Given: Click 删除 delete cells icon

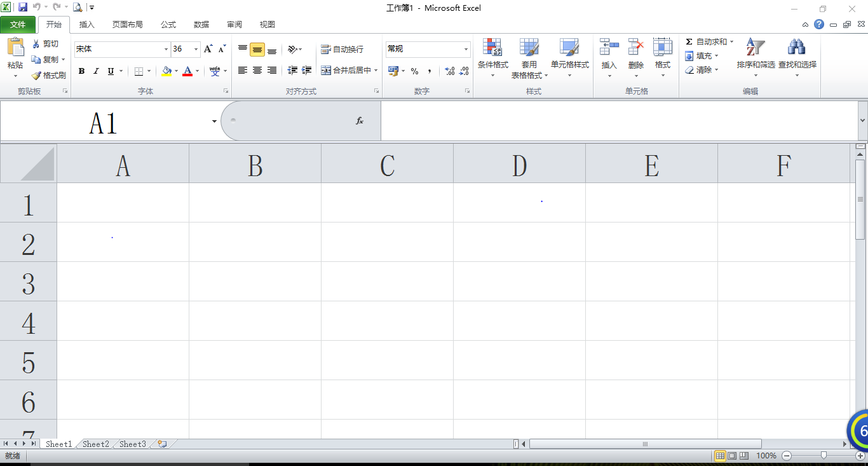Looking at the screenshot, I should pos(636,47).
